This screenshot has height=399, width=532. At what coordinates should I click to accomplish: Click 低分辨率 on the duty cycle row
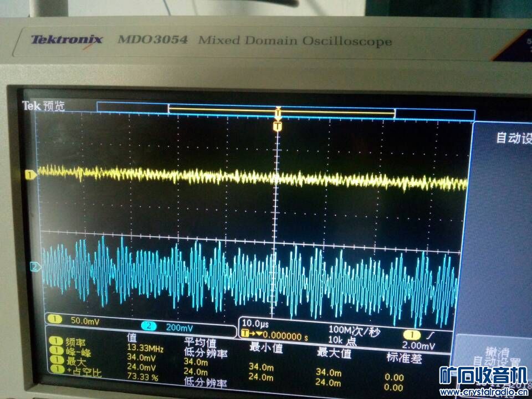click(206, 383)
